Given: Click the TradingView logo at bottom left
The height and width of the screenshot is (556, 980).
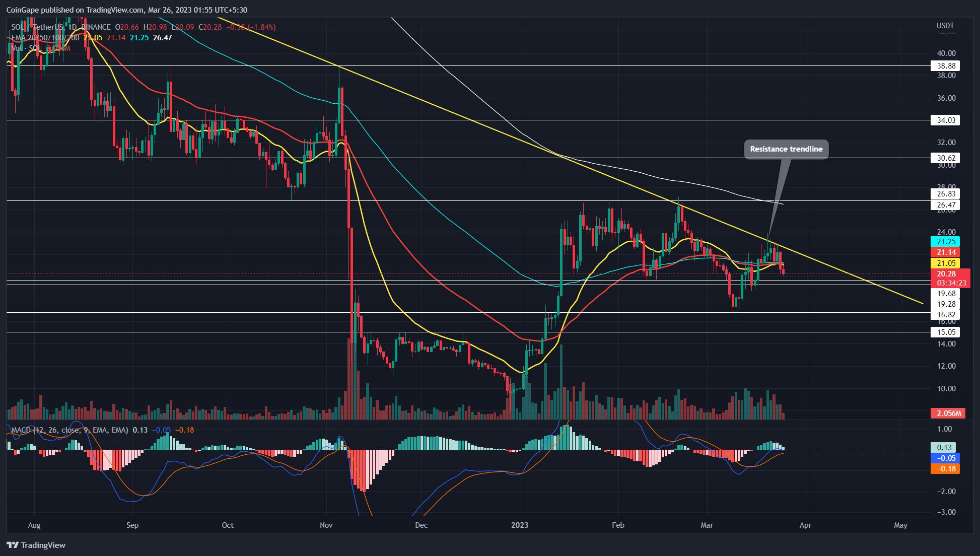Looking at the screenshot, I should 36,545.
